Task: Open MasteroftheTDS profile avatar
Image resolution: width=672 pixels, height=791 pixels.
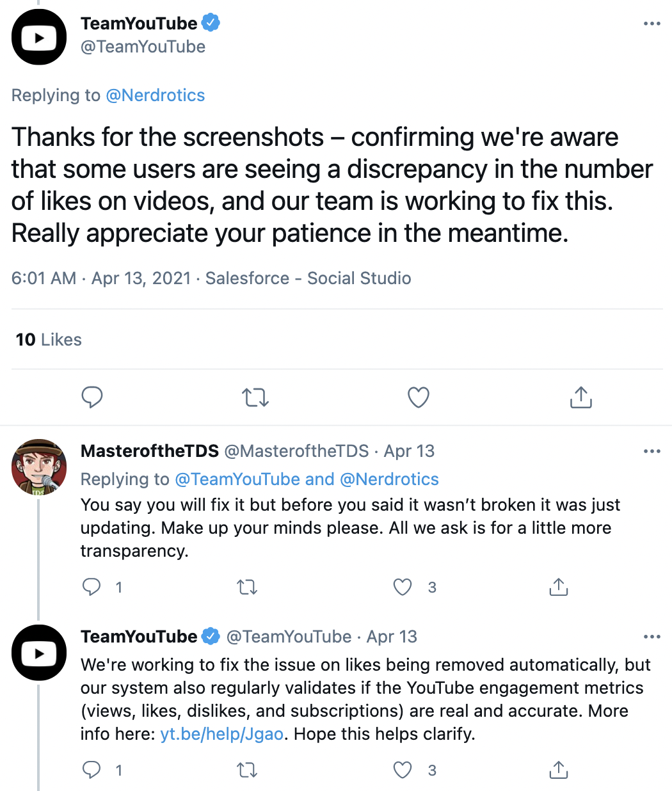Action: pos(39,467)
